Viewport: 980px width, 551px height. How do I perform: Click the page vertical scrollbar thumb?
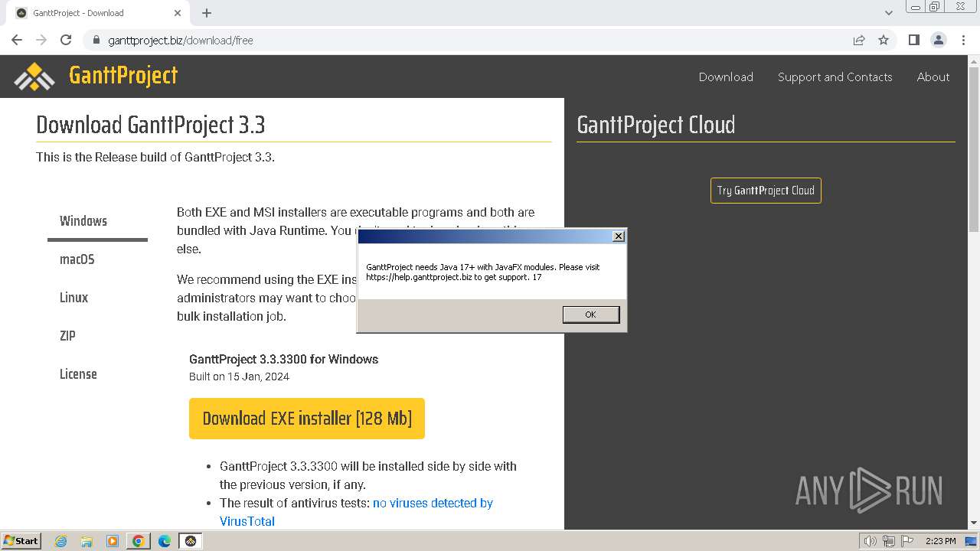point(974,148)
